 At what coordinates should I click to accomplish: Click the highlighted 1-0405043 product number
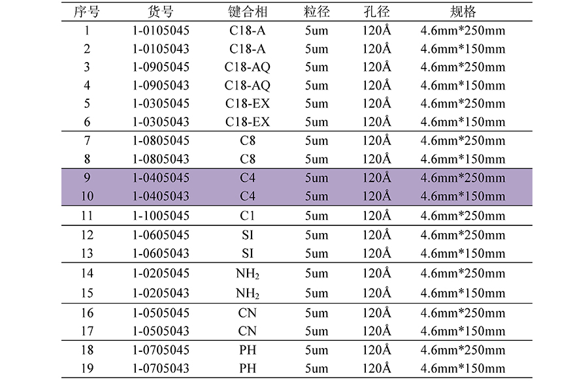pyautogui.click(x=161, y=196)
